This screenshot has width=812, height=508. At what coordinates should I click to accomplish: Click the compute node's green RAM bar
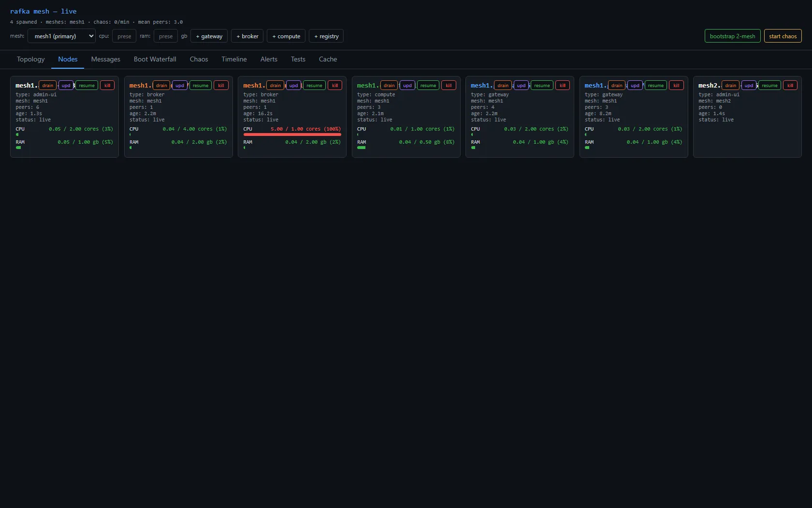tap(361, 148)
